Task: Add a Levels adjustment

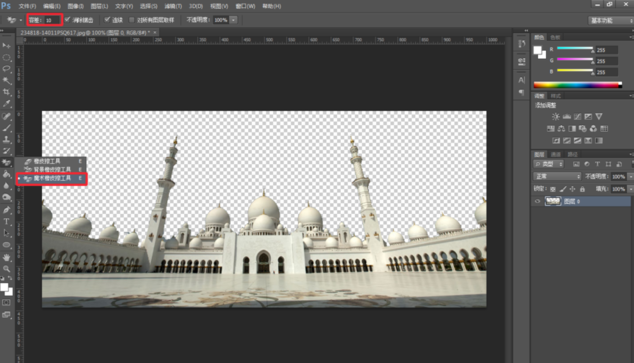Action: coord(567,116)
